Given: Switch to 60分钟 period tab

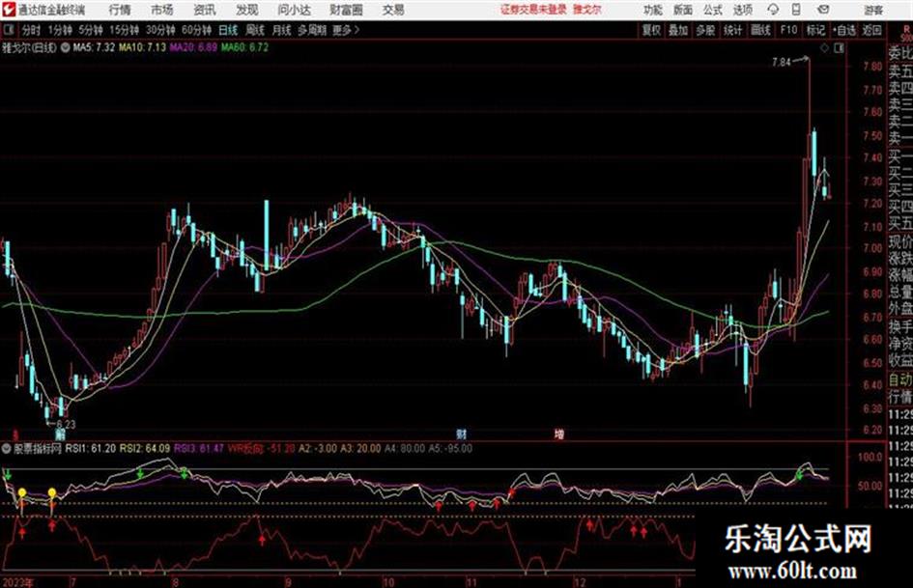Looking at the screenshot, I should (x=196, y=30).
